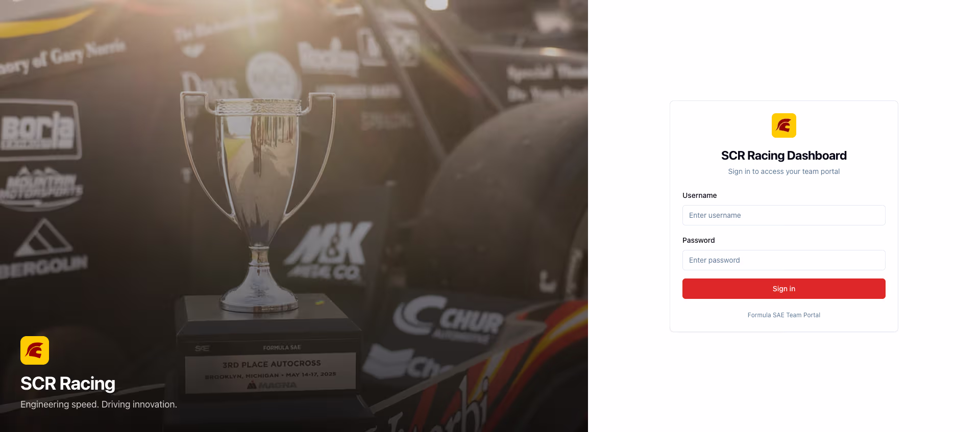
Task: Click the large SCR Racing title on photo
Action: (68, 384)
